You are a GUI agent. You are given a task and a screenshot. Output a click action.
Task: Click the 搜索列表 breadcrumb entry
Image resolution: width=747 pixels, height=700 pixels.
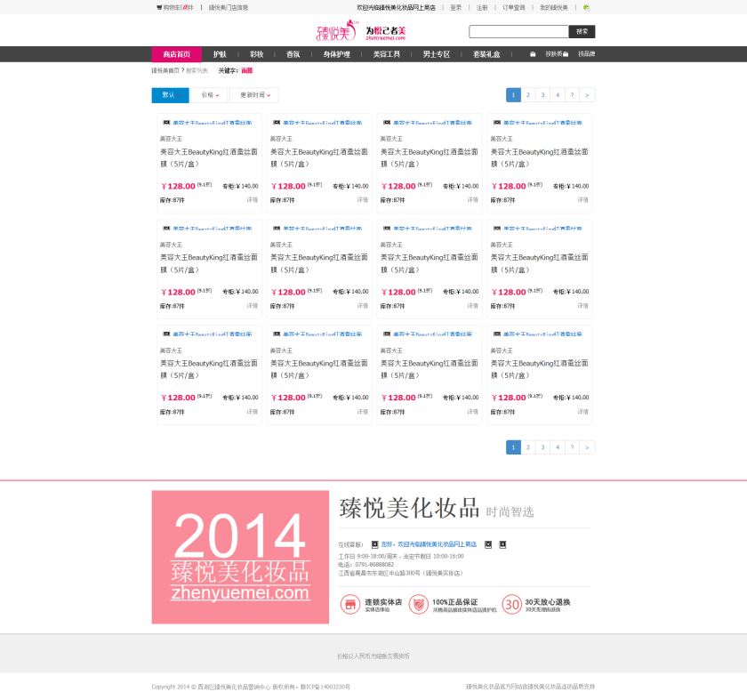click(197, 70)
